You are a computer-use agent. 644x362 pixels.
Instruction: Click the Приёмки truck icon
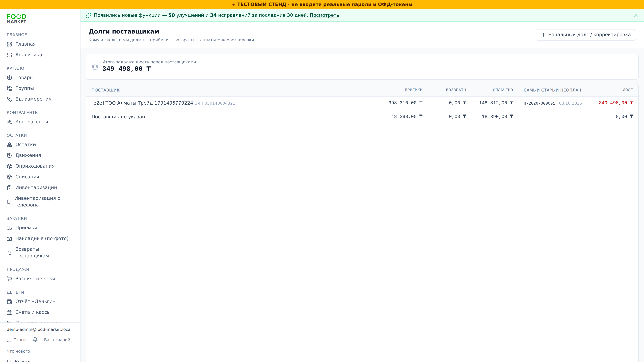[10, 228]
